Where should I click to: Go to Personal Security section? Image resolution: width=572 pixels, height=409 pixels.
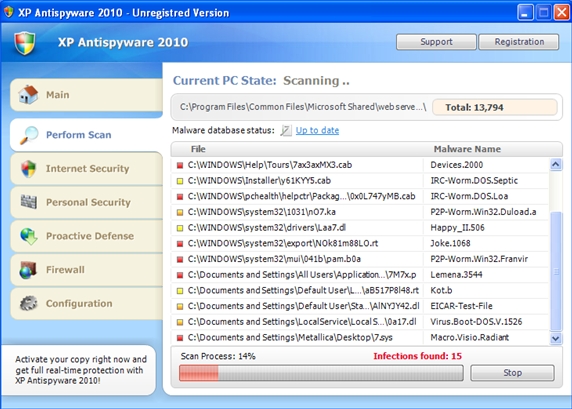click(86, 202)
